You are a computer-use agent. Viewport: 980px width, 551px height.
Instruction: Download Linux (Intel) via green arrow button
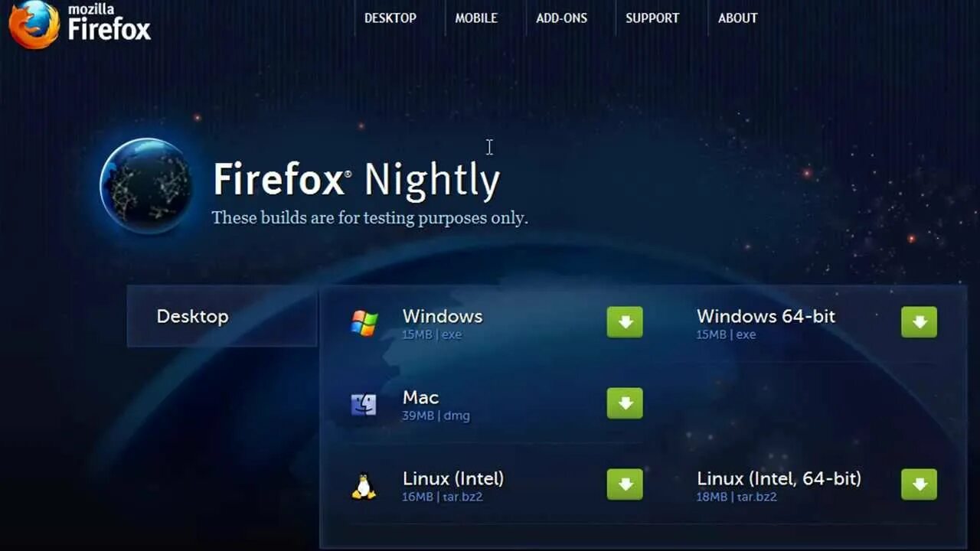click(x=625, y=484)
